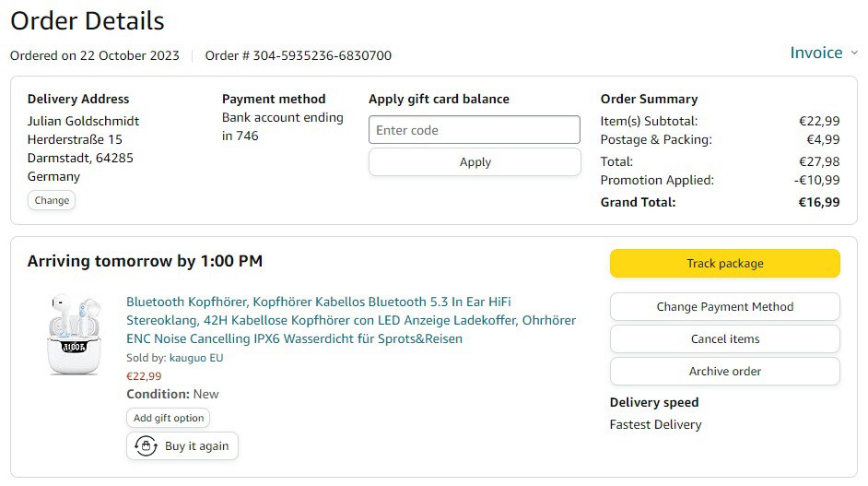
Task: Click the Buy it again cart icon
Action: [x=146, y=446]
